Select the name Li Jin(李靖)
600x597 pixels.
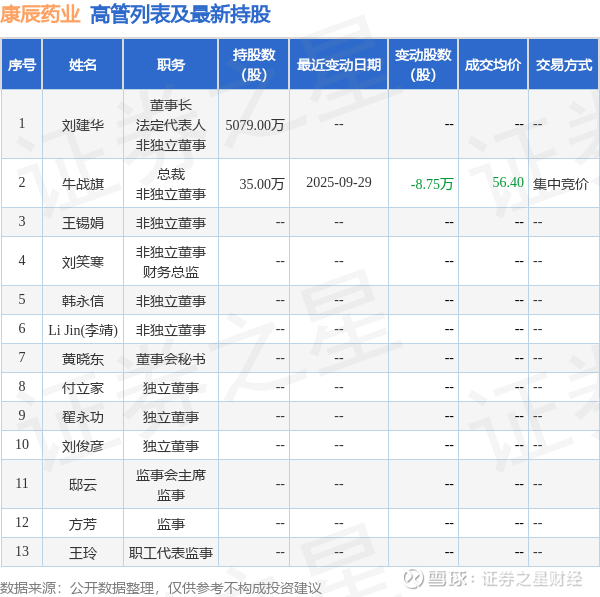pyautogui.click(x=83, y=330)
